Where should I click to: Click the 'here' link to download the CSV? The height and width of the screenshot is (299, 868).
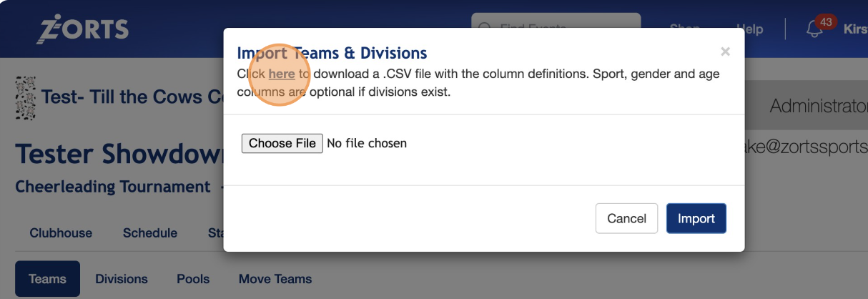pyautogui.click(x=282, y=74)
